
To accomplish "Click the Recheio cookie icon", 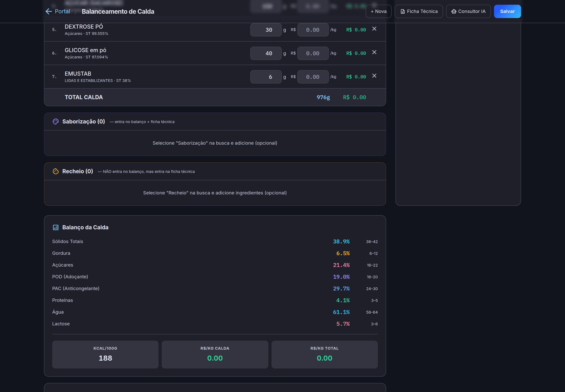I will (x=56, y=171).
